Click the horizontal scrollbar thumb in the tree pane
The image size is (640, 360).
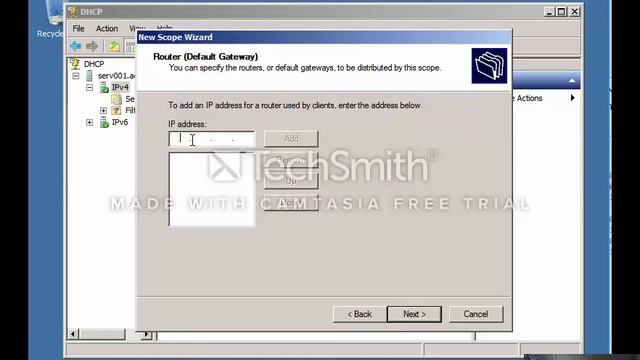click(102, 335)
